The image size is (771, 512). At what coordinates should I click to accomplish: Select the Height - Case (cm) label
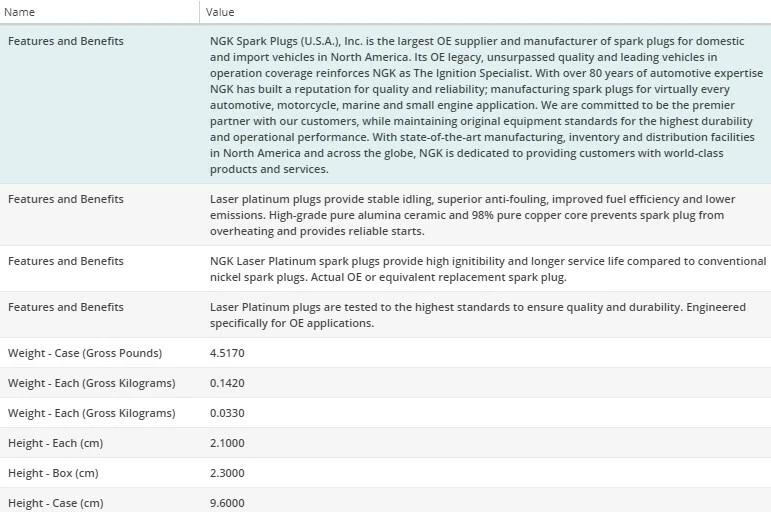coord(55,503)
